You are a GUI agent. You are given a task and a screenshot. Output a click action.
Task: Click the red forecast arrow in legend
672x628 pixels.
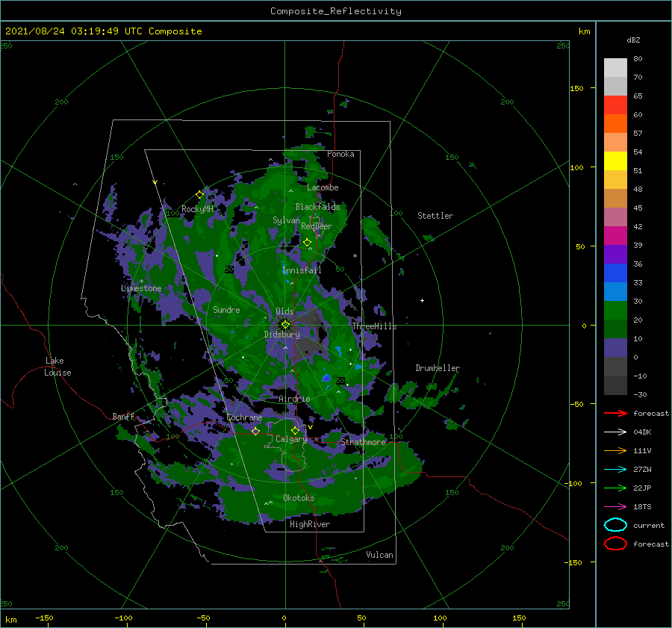tap(615, 413)
